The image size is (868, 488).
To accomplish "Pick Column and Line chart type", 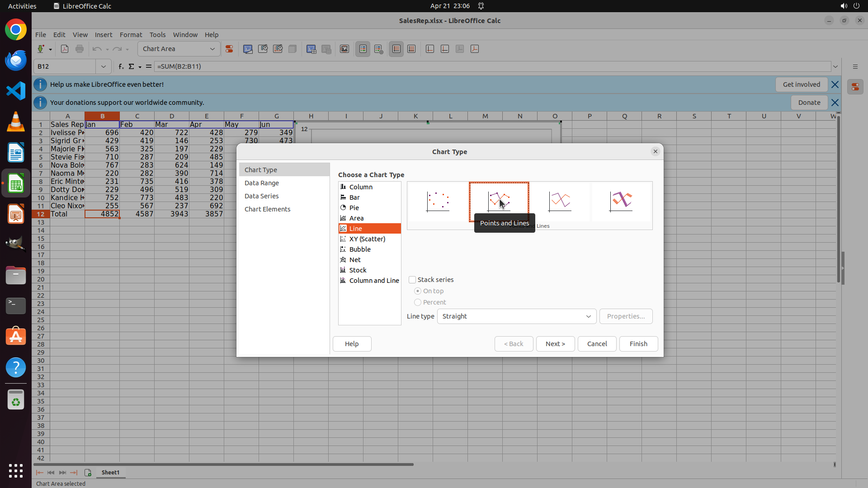I will (374, 281).
